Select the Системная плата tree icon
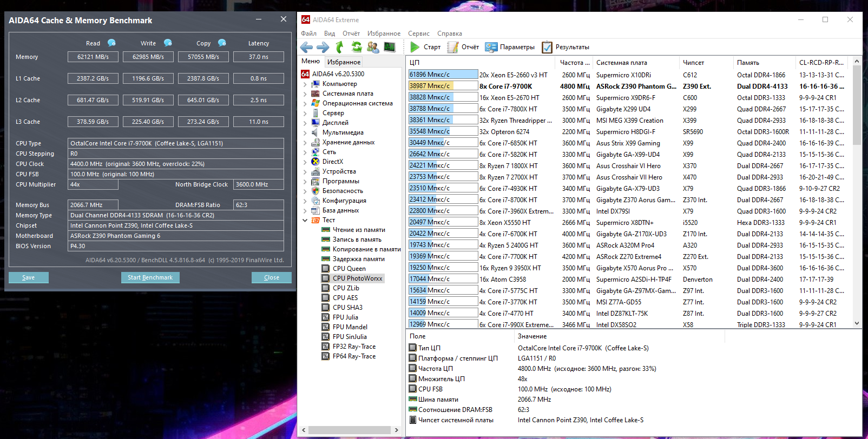Viewport: 868px width, 439px height. [315, 94]
